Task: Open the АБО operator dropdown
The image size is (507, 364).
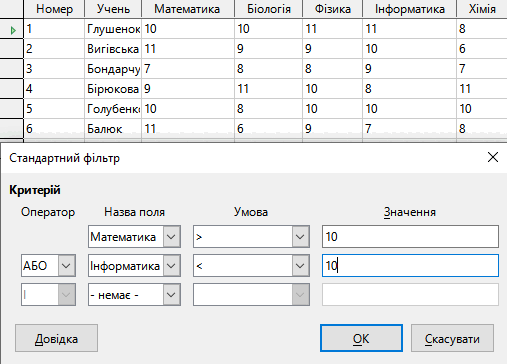Action: [66, 266]
